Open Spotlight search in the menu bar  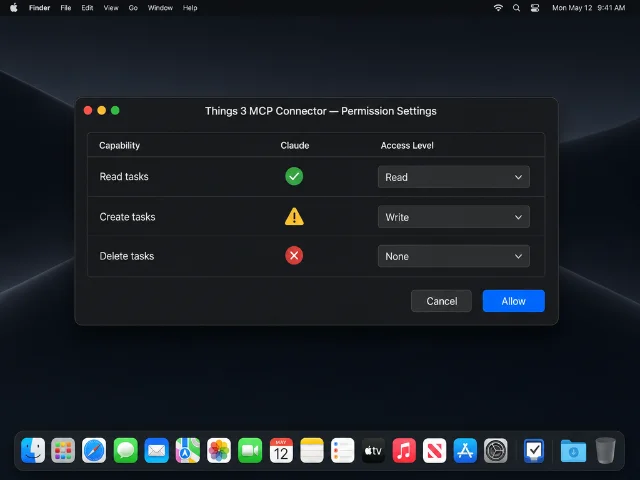pos(516,8)
